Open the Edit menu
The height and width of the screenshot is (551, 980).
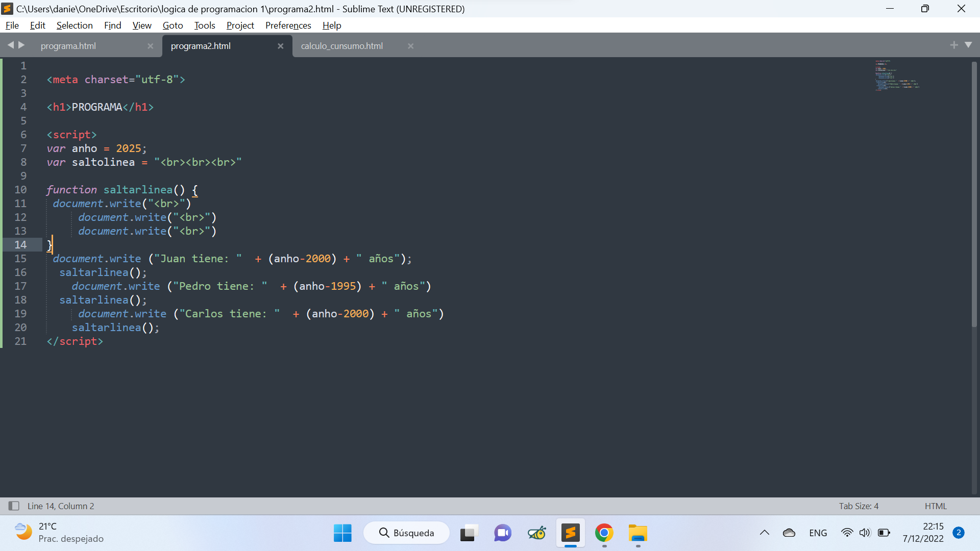click(37, 26)
